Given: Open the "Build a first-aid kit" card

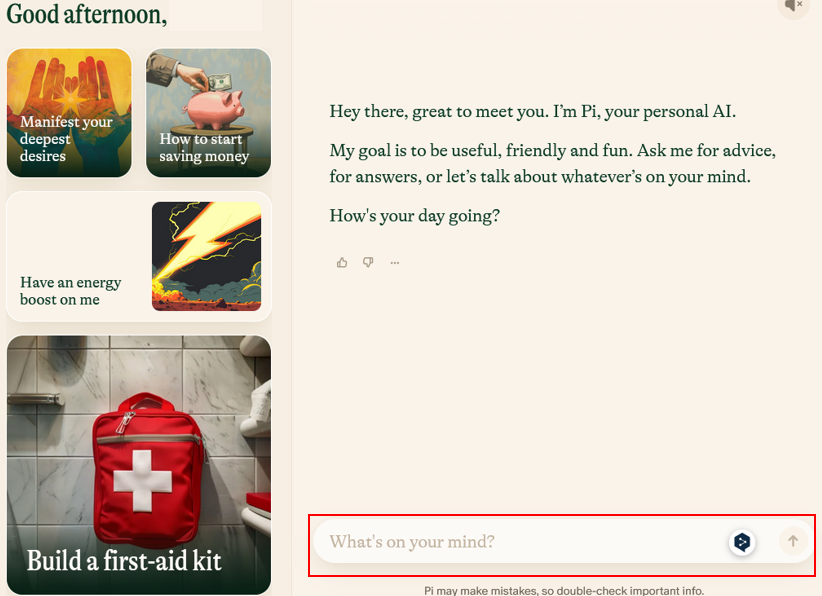Looking at the screenshot, I should coord(139,465).
